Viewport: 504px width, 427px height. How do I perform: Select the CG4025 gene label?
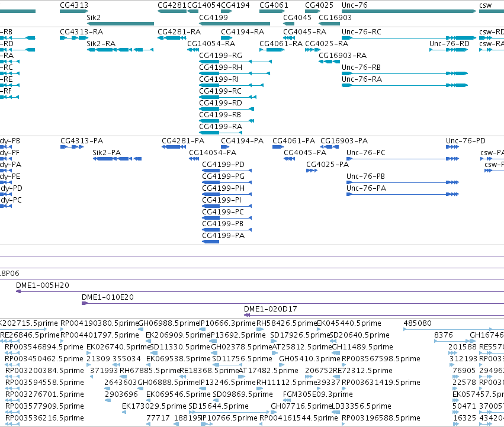click(319, 5)
